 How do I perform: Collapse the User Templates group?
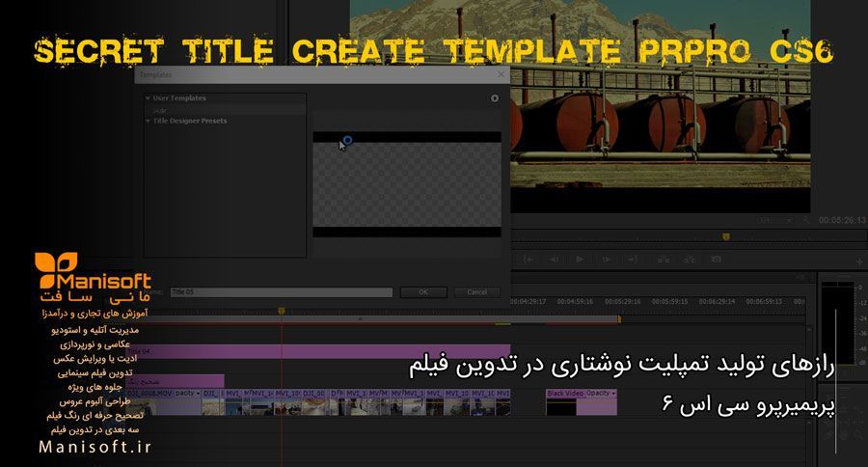(148, 98)
